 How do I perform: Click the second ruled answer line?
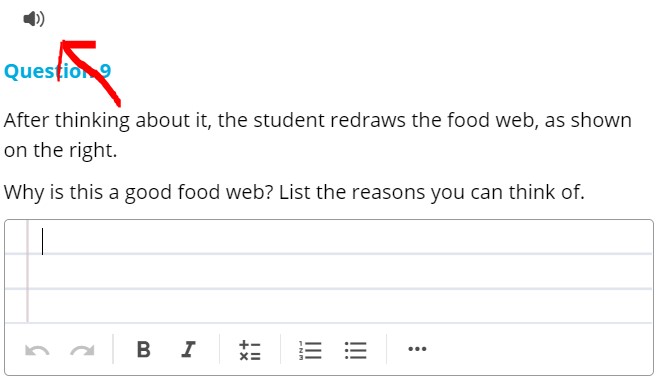[x=340, y=272]
